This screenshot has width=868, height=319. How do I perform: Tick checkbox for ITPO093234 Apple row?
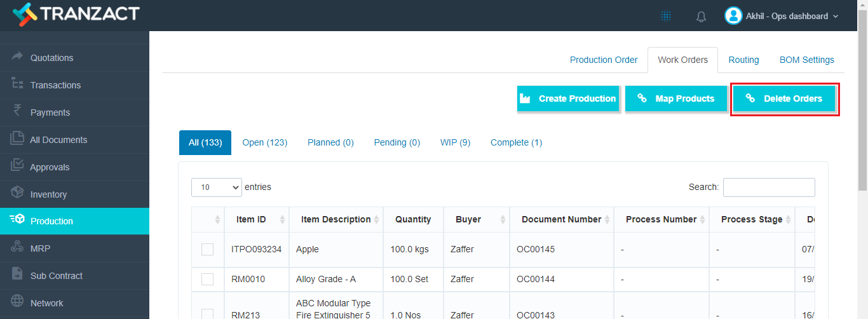click(208, 249)
